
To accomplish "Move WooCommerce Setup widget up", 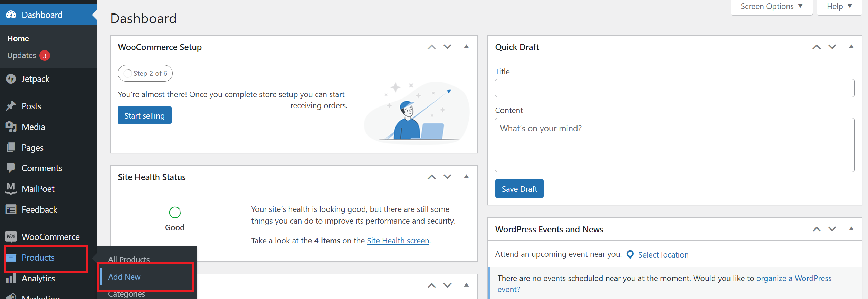I will [x=432, y=47].
